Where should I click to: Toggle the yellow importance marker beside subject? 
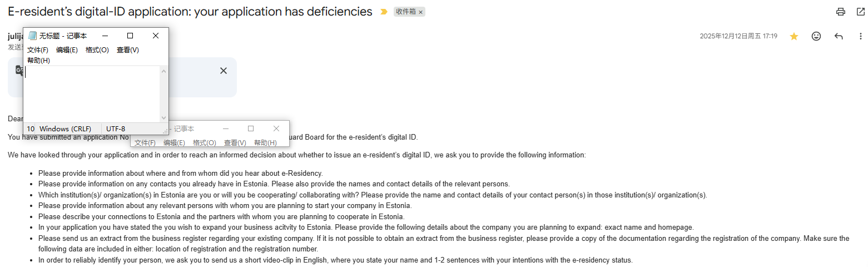[384, 12]
